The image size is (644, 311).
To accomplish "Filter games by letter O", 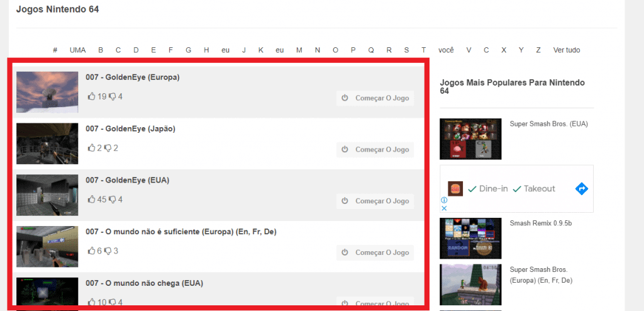I will [x=336, y=50].
